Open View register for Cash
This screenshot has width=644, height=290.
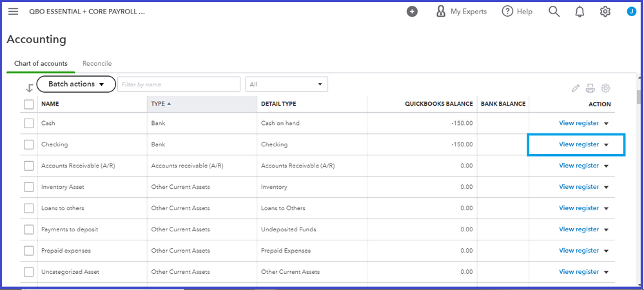(x=579, y=123)
